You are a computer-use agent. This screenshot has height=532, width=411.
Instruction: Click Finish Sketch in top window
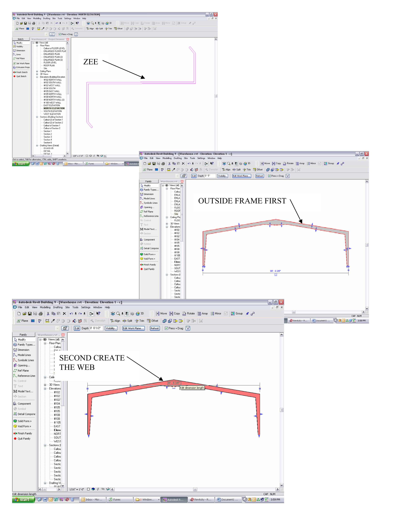22,72
